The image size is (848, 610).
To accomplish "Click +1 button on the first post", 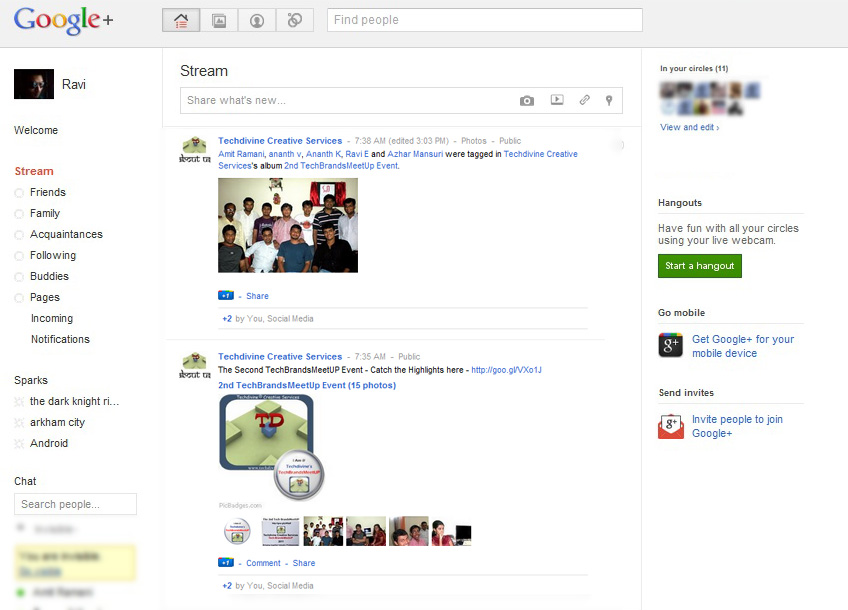I will 226,296.
